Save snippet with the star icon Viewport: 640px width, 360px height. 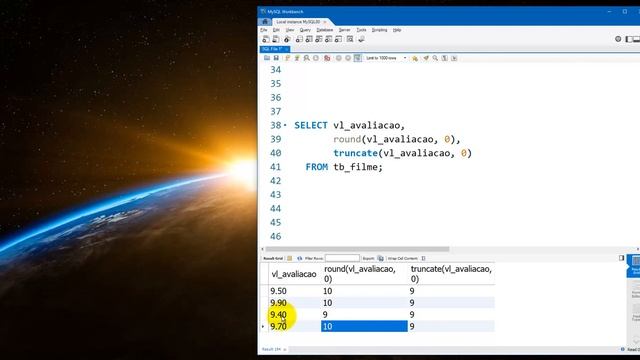click(415, 58)
